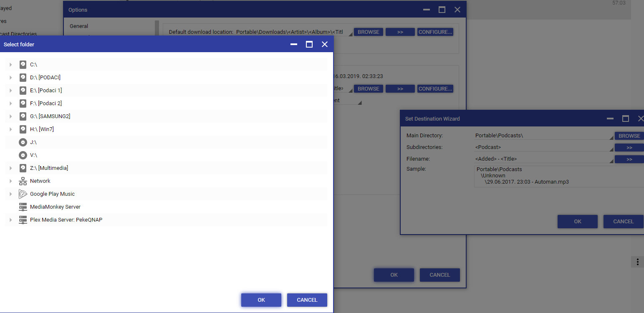Click the V:\ disc drive icon

pyautogui.click(x=23, y=155)
